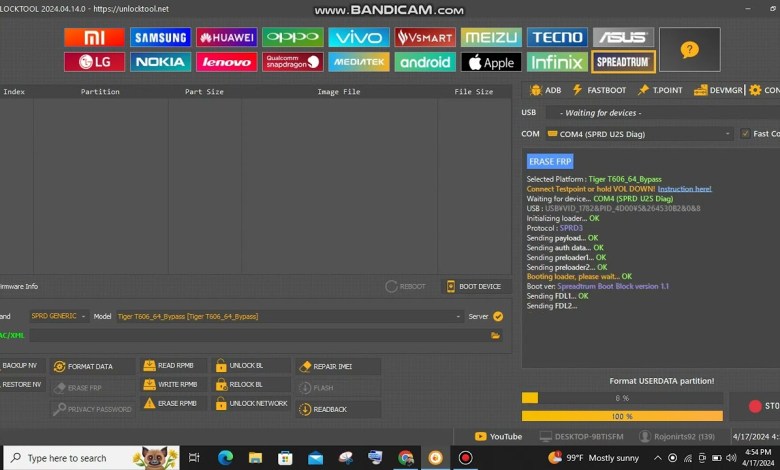Switch to the FASTBOOT tab

click(x=599, y=90)
